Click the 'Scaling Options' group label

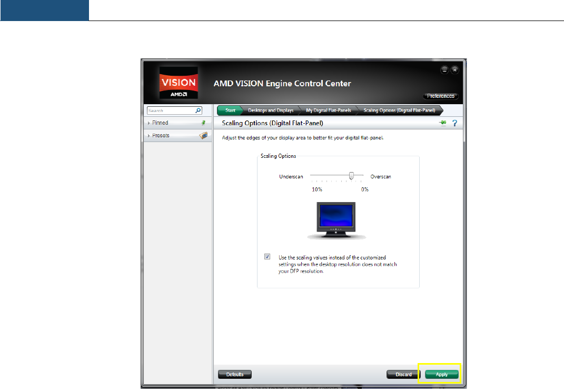(x=278, y=156)
